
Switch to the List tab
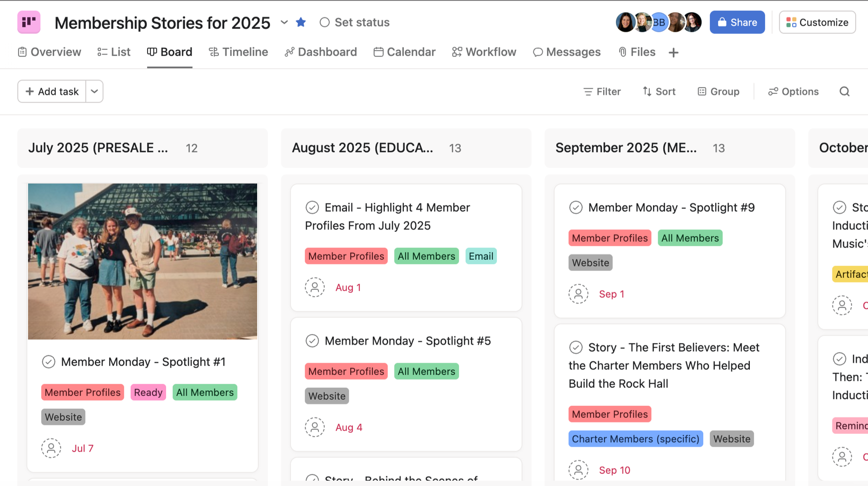(114, 52)
